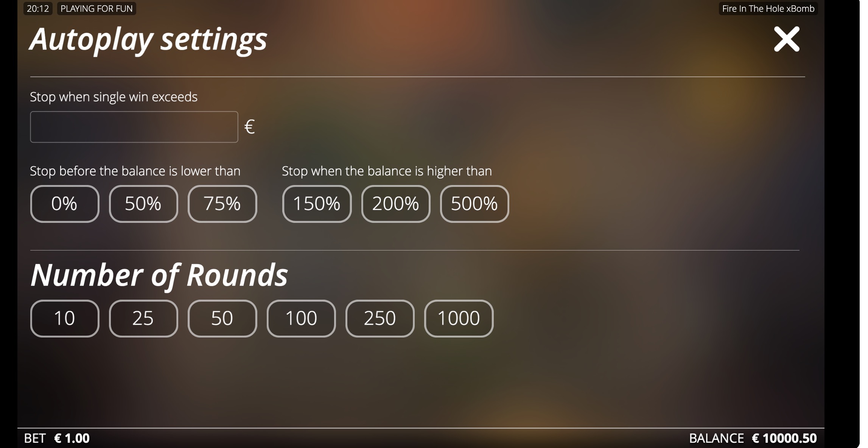
Task: Pick the 500% higher balance limit
Action: pos(474,204)
